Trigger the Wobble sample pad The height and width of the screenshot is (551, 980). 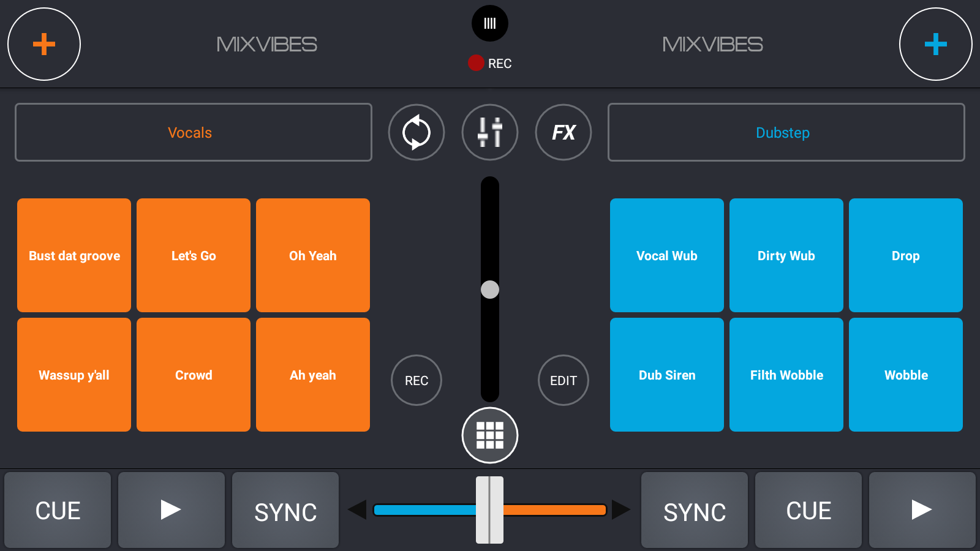[x=906, y=375]
